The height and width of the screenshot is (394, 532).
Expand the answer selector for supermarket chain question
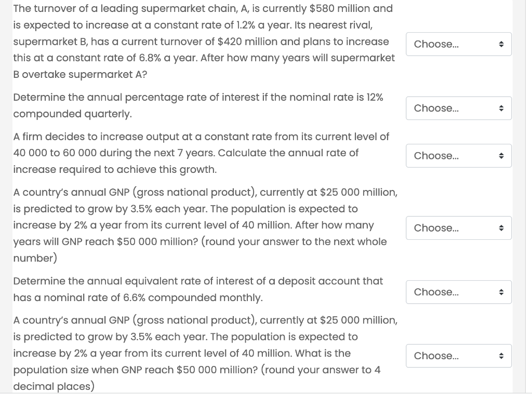point(459,44)
